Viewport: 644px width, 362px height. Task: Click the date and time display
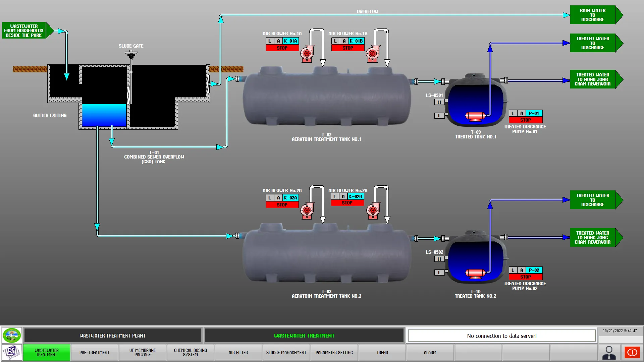620,331
